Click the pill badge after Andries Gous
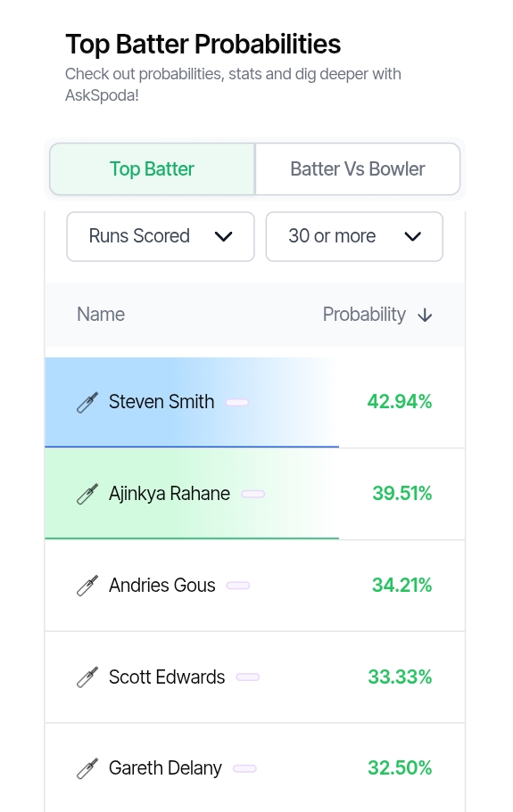Viewport: 513px width, 812px height. click(x=238, y=586)
